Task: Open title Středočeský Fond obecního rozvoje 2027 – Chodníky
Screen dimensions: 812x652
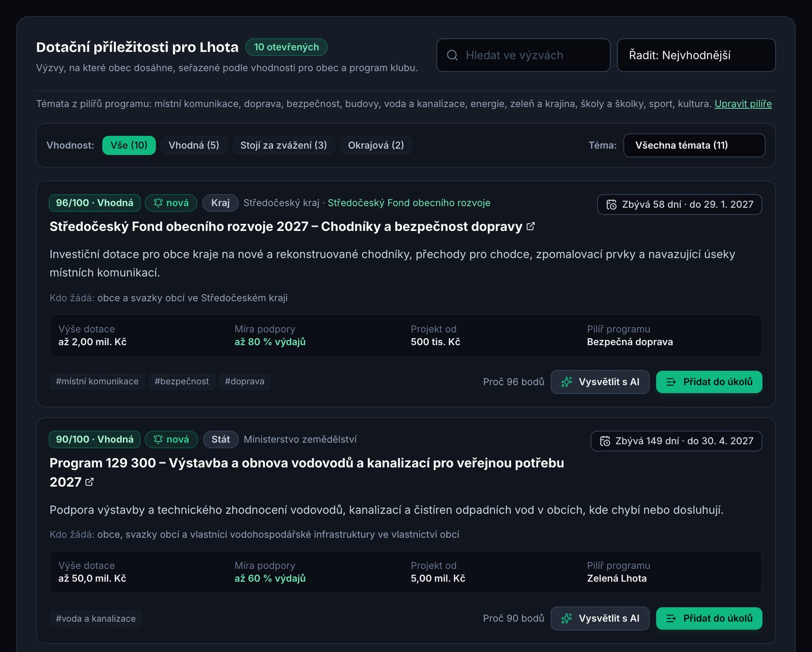Action: point(286,226)
